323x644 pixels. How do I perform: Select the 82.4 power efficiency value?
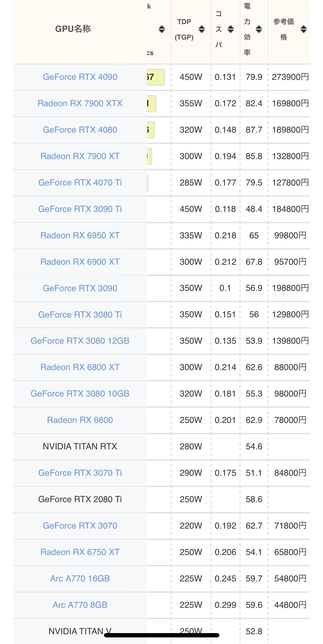click(x=254, y=103)
